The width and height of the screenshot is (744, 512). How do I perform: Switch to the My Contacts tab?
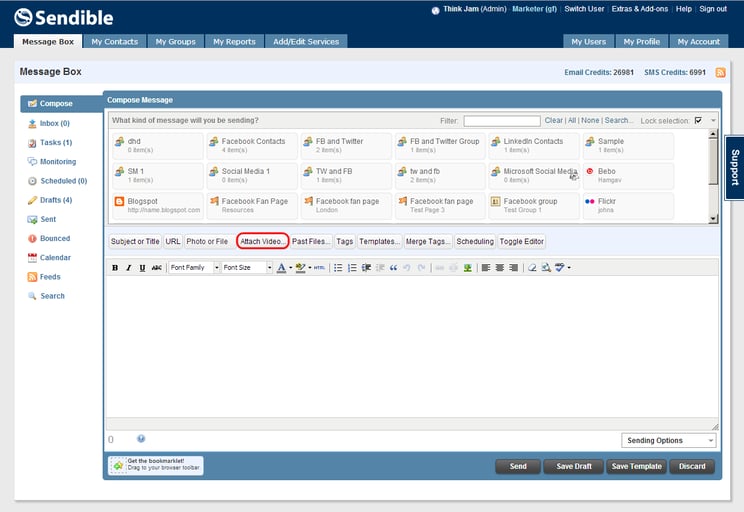click(115, 42)
